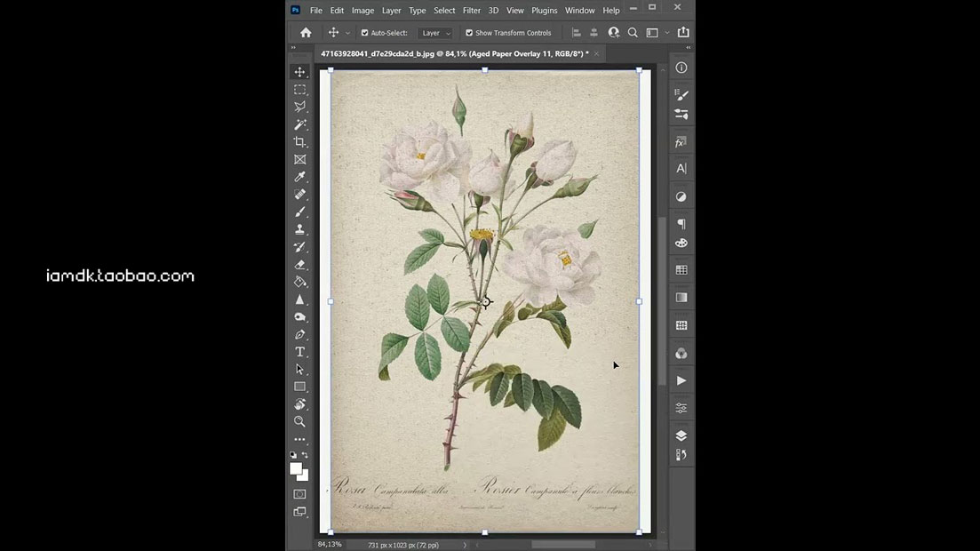Click the background color swatch
The height and width of the screenshot is (551, 980).
[305, 477]
